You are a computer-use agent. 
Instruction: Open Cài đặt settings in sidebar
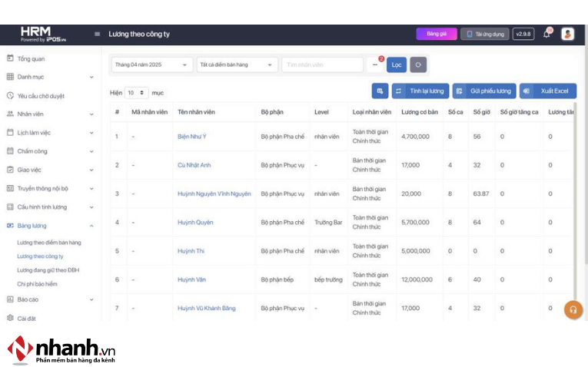pos(27,318)
